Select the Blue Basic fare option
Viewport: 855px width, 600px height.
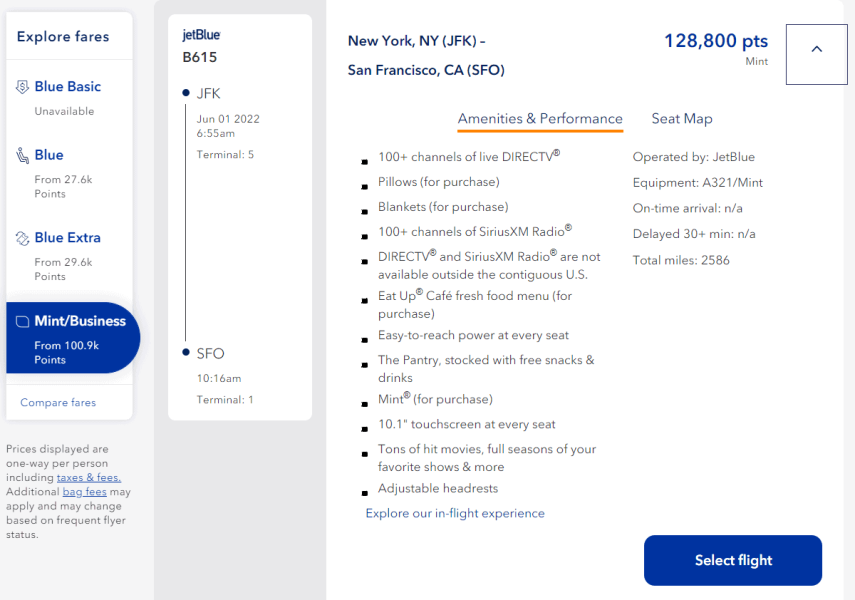(69, 98)
